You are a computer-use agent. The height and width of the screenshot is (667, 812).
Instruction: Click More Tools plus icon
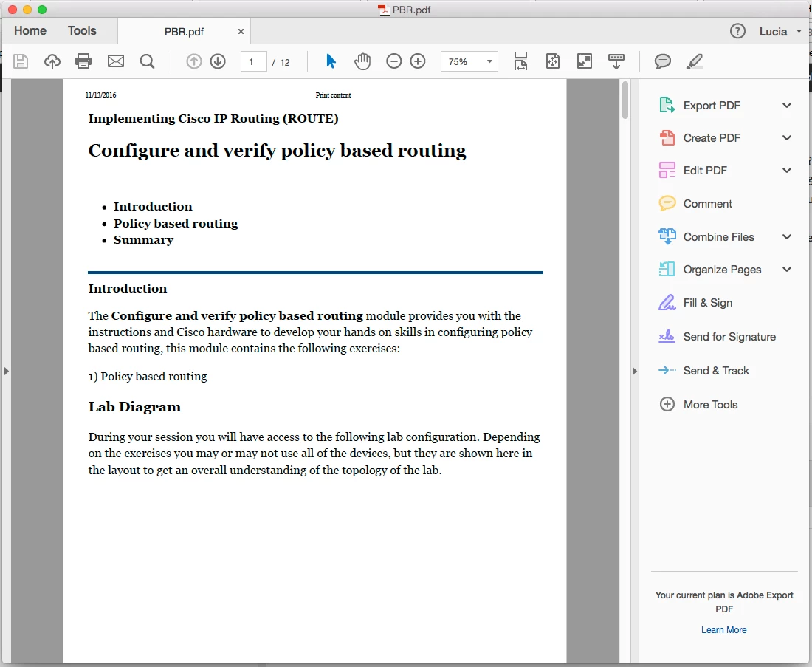(667, 404)
